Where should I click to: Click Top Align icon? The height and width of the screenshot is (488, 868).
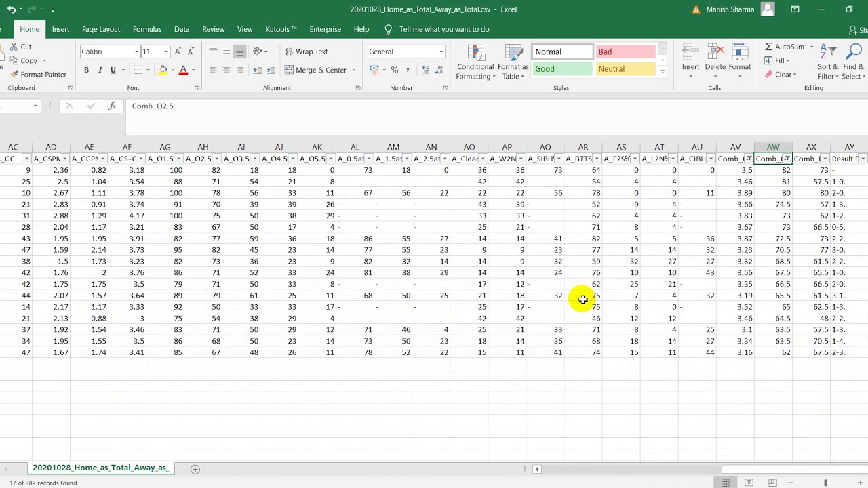pos(214,52)
